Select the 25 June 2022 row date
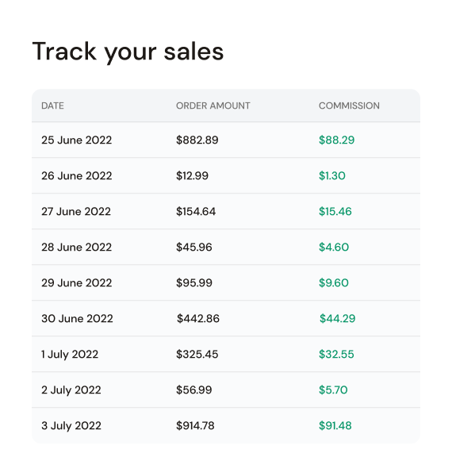 (x=76, y=140)
